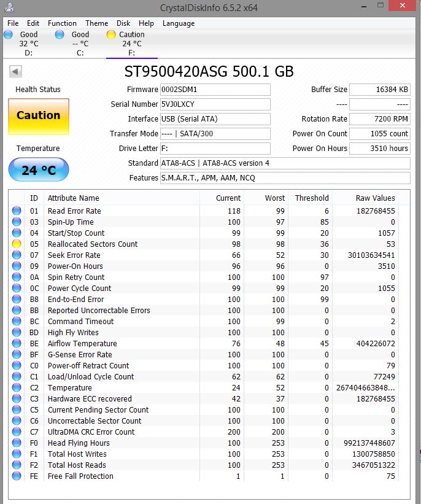Click the Power On Count value 1055 count

point(379,134)
